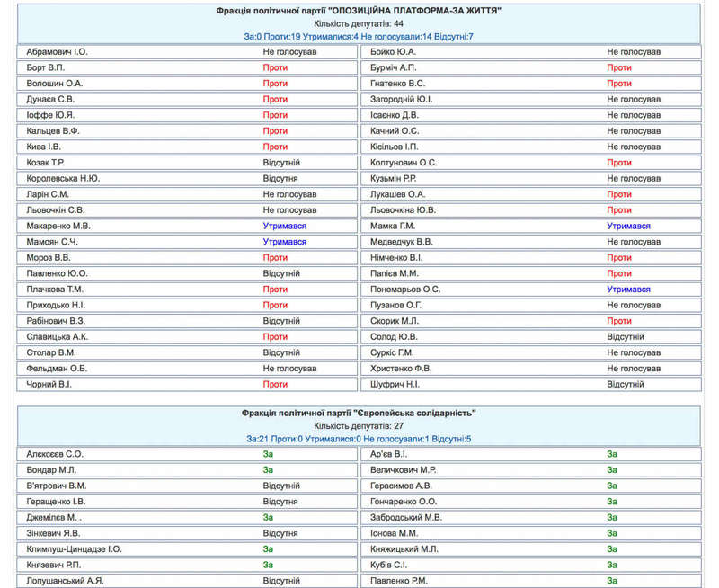Click deputy name Медведчук В.В.
The image size is (719, 588).
(401, 242)
